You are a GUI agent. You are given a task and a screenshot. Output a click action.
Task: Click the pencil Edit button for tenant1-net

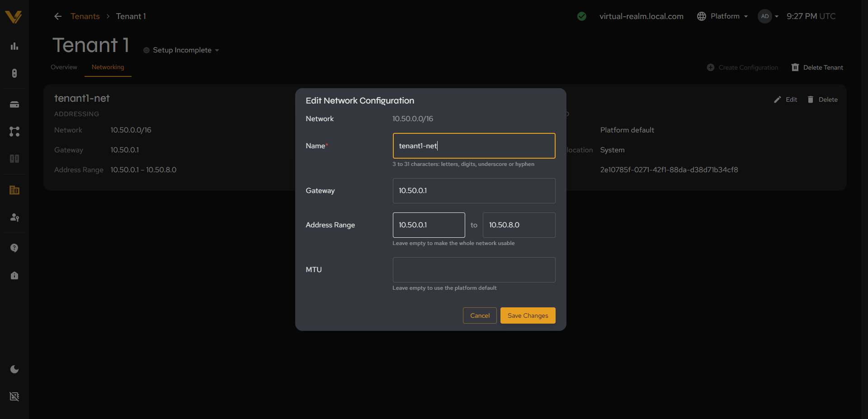click(785, 99)
